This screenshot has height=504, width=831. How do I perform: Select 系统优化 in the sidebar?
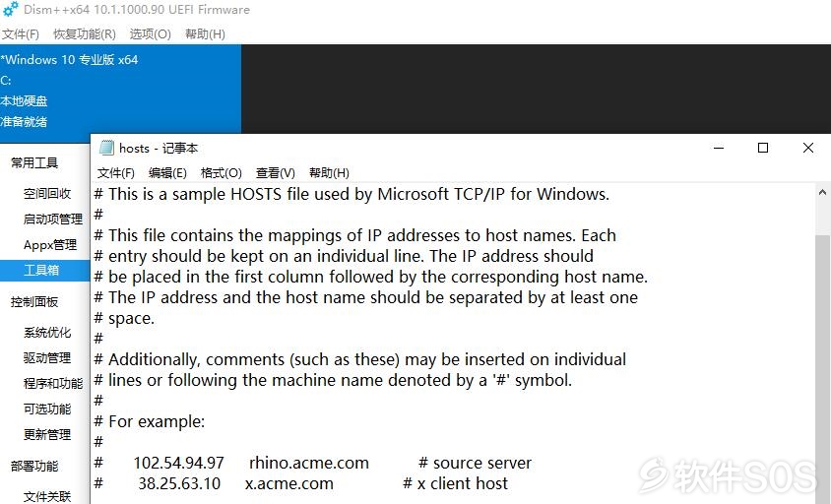[47, 333]
